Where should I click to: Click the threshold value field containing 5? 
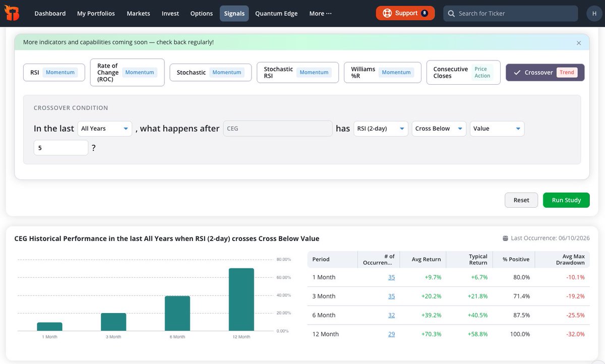click(61, 148)
